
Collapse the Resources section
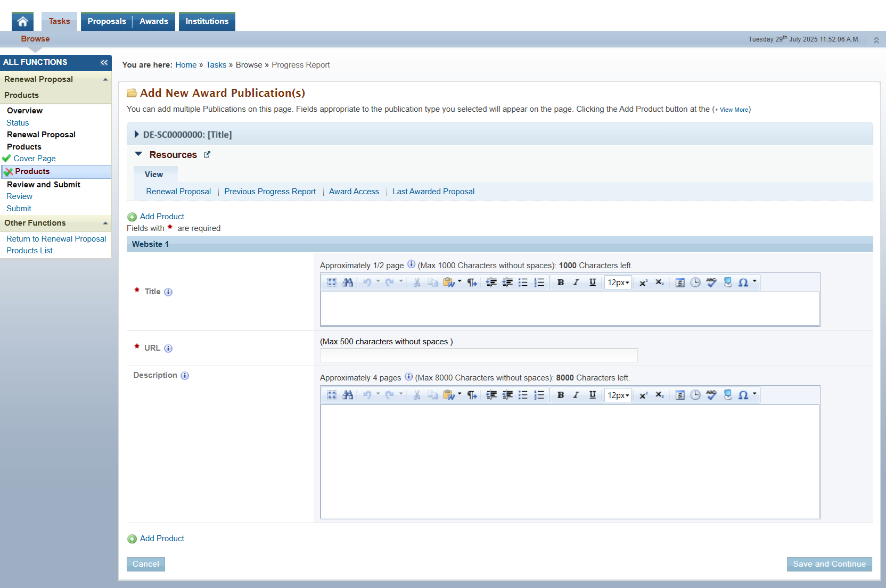pyautogui.click(x=138, y=154)
